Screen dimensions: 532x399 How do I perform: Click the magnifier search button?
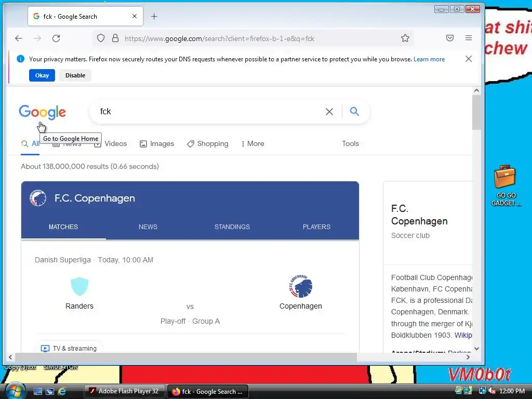354,111
